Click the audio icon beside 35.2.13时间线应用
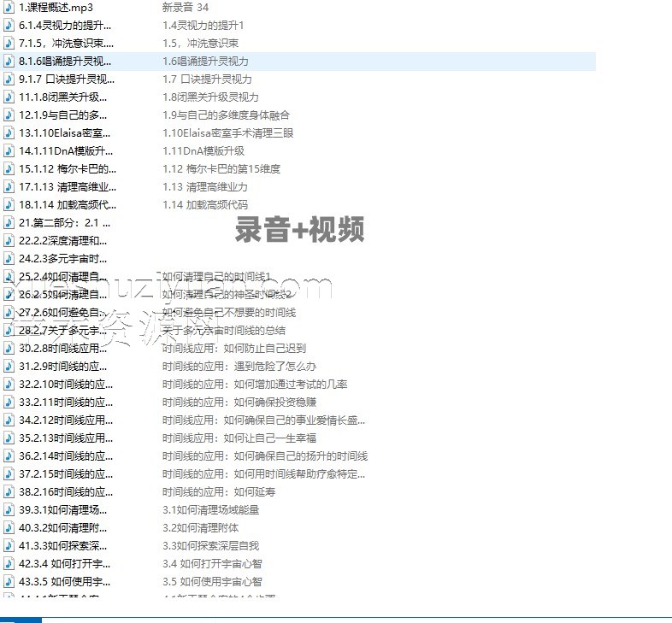Screen dimensions: 672x623 (x=9, y=438)
